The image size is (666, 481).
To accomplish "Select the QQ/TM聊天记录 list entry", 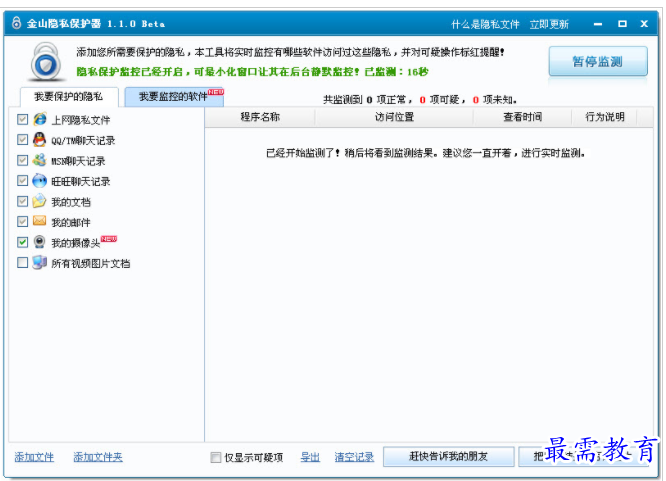I will 83,140.
